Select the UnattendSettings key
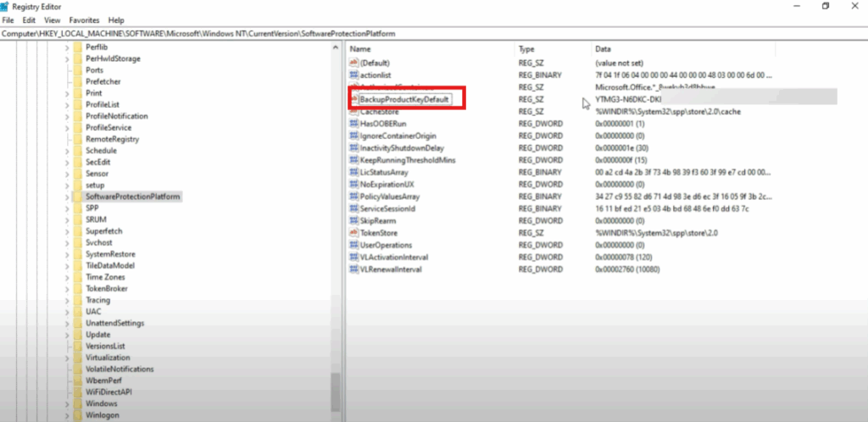This screenshot has height=422, width=868. [x=114, y=323]
